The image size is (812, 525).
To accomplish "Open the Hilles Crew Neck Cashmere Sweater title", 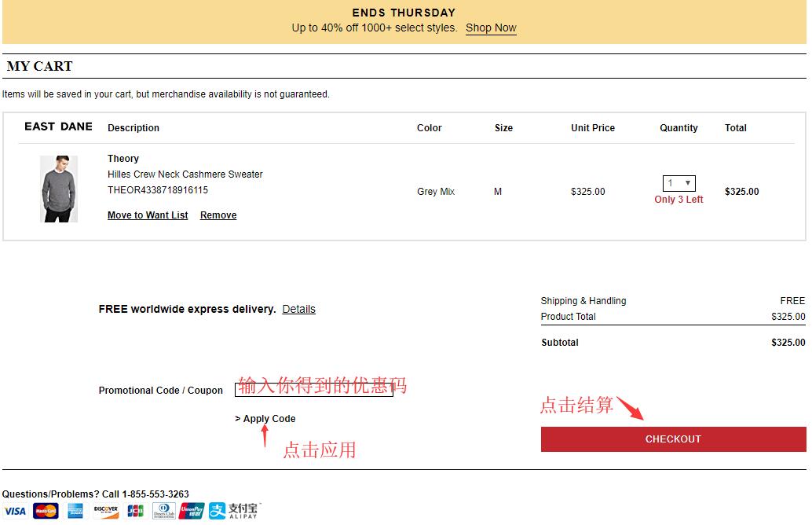I will pos(185,174).
